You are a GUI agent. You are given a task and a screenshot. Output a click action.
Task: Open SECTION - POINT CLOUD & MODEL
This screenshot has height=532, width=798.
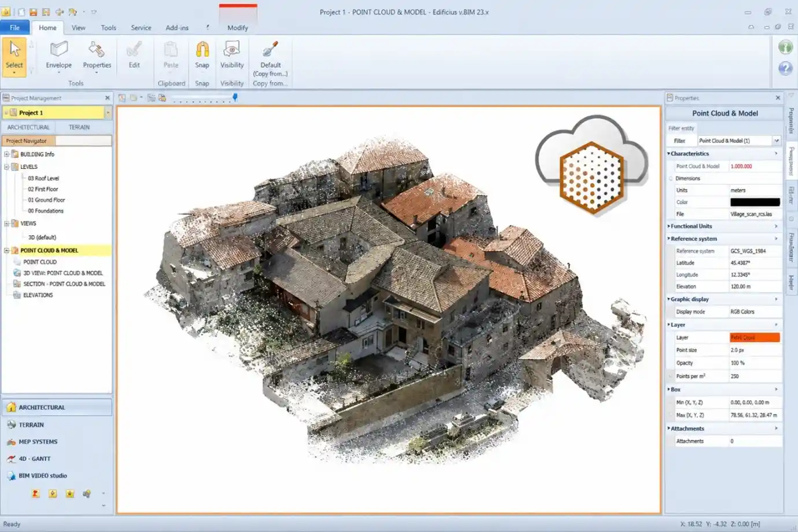(x=64, y=284)
